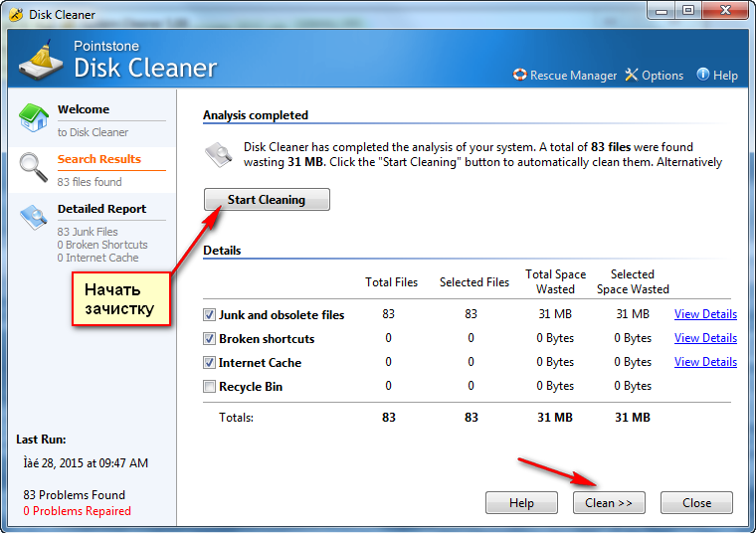This screenshot has height=533, width=756.
Task: Click the Last Run date text
Action: 86,463
